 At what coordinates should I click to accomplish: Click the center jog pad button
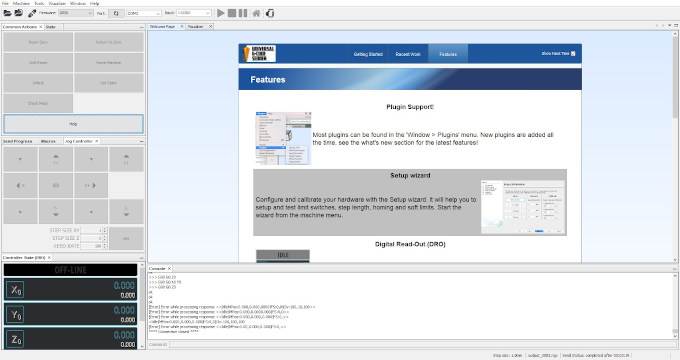tap(56, 185)
